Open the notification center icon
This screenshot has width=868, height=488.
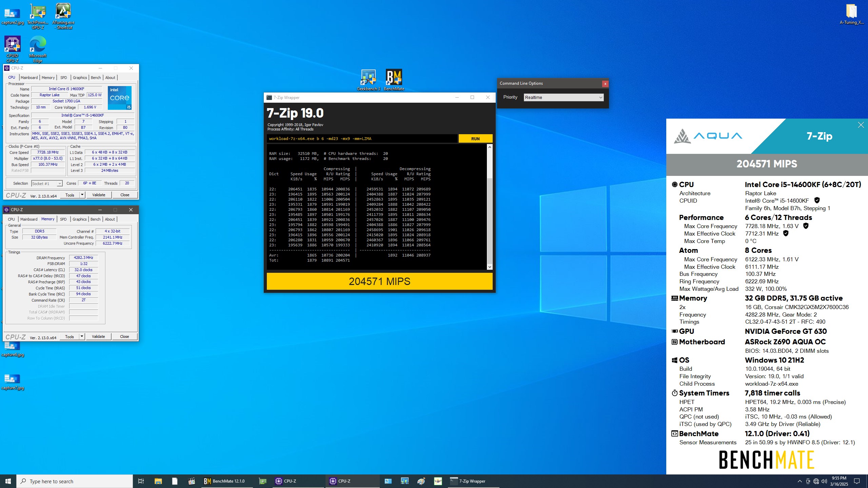[x=857, y=481]
